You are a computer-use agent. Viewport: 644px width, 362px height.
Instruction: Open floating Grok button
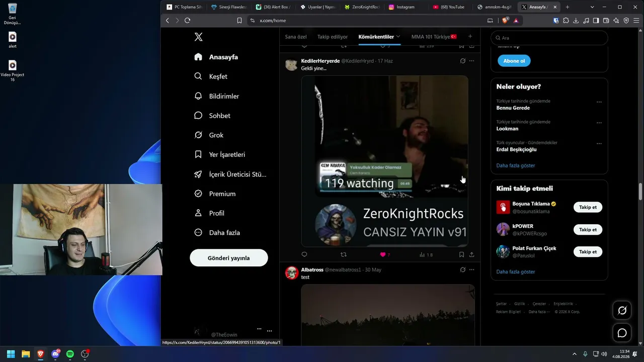(x=622, y=310)
